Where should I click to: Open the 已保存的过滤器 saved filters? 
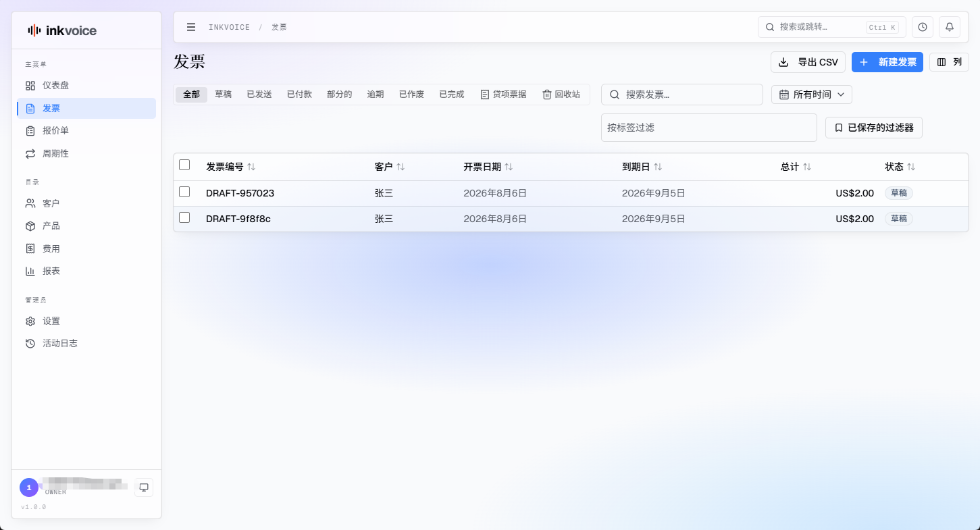tap(874, 128)
